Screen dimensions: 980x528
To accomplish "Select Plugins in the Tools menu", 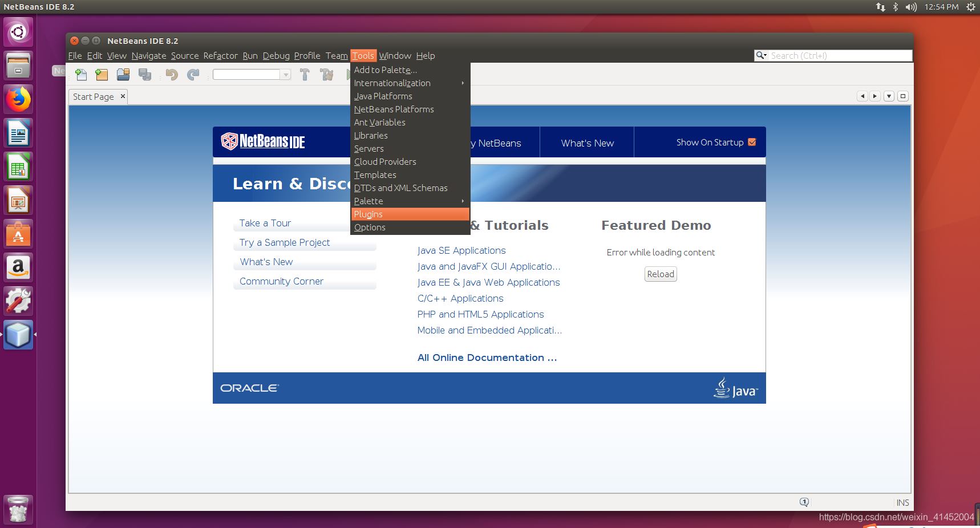I will coord(368,214).
